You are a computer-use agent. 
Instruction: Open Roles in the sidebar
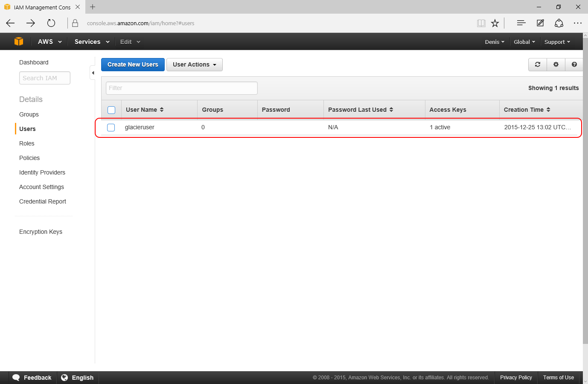(27, 143)
